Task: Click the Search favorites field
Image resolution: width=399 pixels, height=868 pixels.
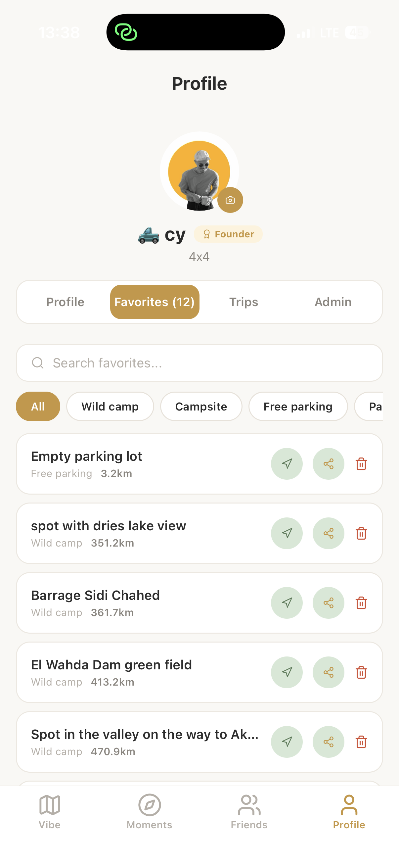Action: pyautogui.click(x=199, y=363)
